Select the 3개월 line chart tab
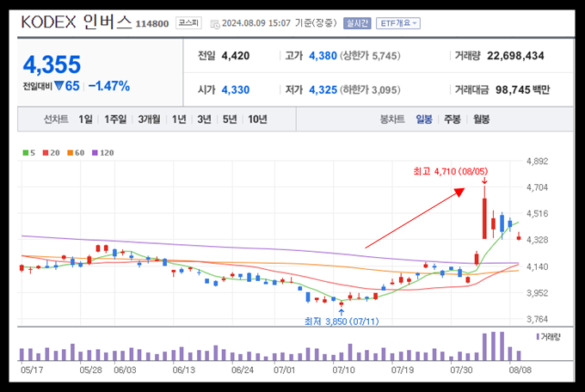The width and height of the screenshot is (585, 392). coord(149,119)
